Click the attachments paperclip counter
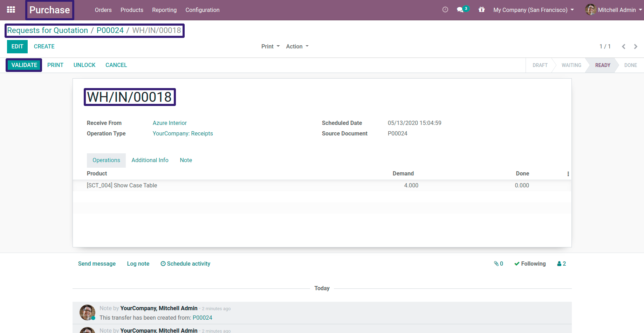 coord(499,264)
